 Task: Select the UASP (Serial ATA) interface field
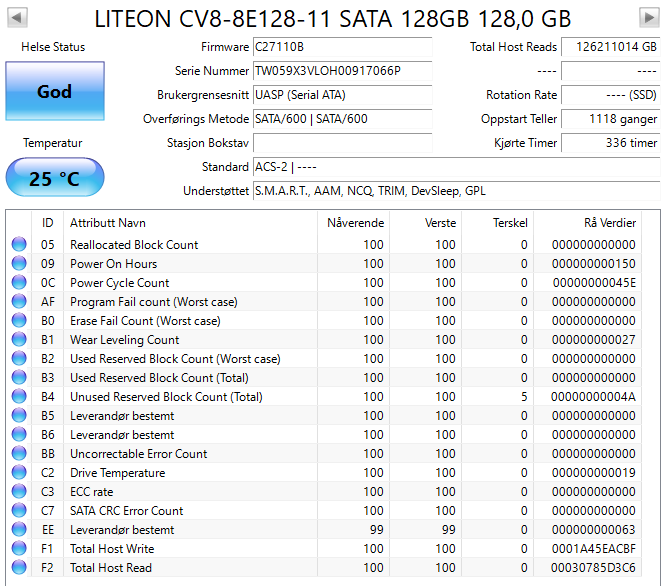pyautogui.click(x=342, y=95)
